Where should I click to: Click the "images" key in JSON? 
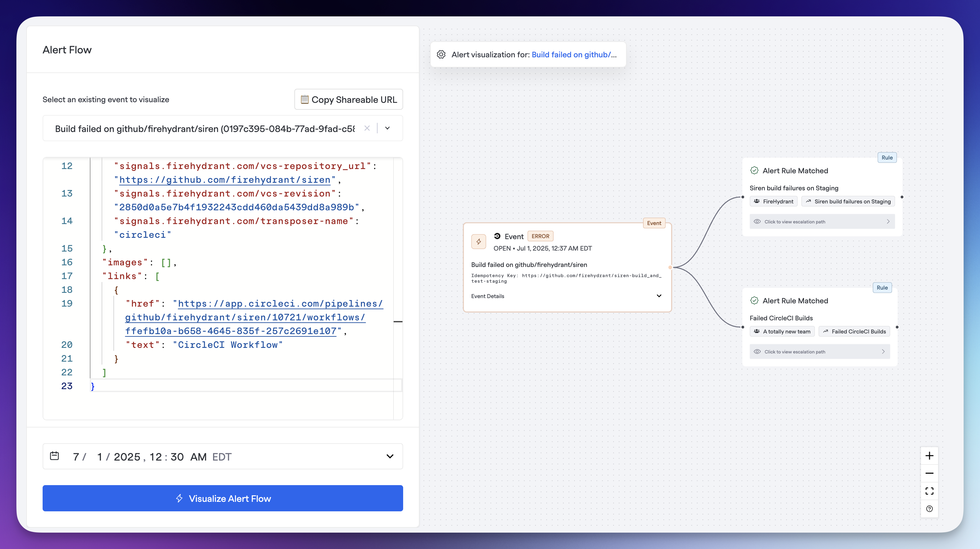pos(125,262)
